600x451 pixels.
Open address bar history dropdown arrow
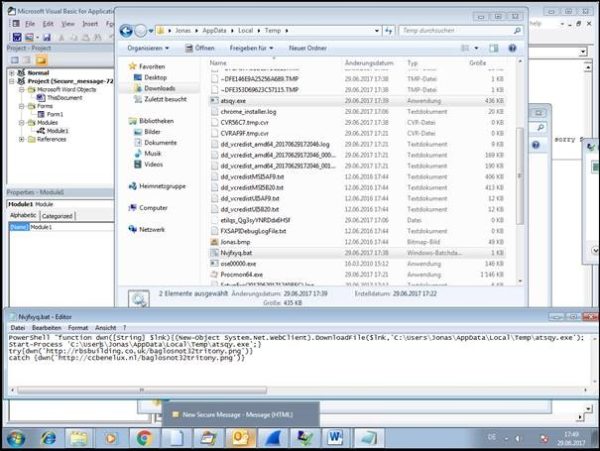[377, 31]
